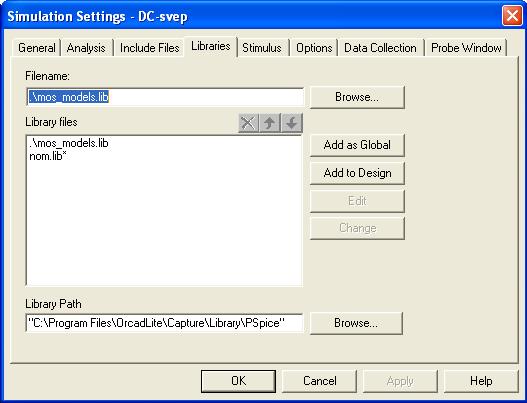This screenshot has width=527, height=403.
Task: Click the move library up arrow icon
Action: [x=270, y=123]
